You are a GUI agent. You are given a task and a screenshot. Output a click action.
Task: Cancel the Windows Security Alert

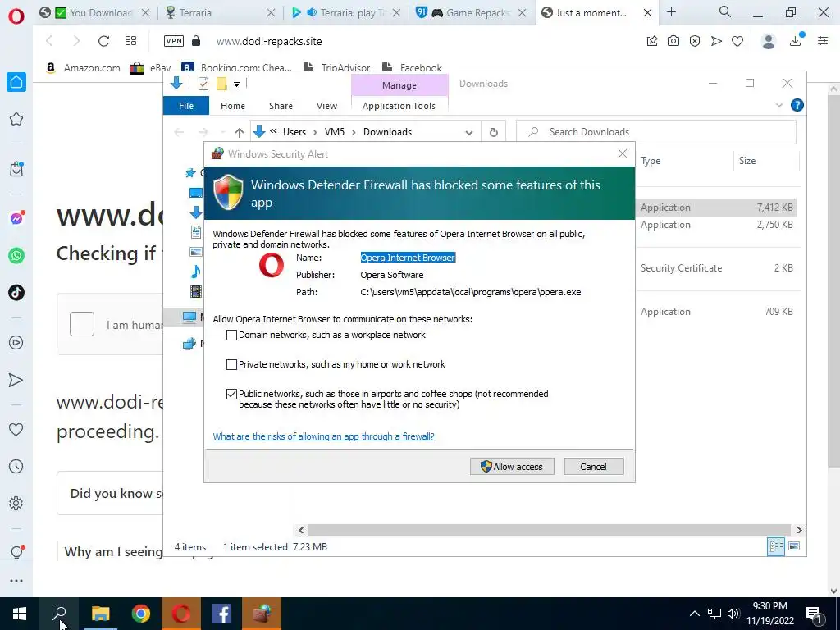[594, 467]
